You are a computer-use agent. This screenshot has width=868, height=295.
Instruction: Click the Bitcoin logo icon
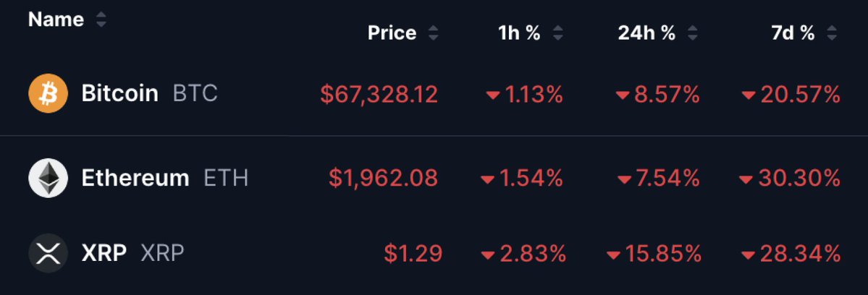[48, 94]
